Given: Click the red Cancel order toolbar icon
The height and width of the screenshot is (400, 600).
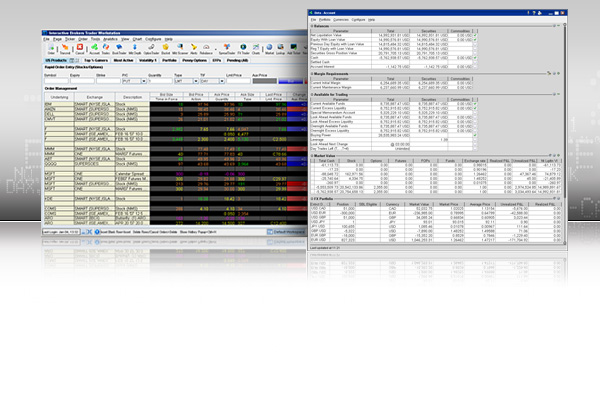Looking at the screenshot, I should coord(80,47).
